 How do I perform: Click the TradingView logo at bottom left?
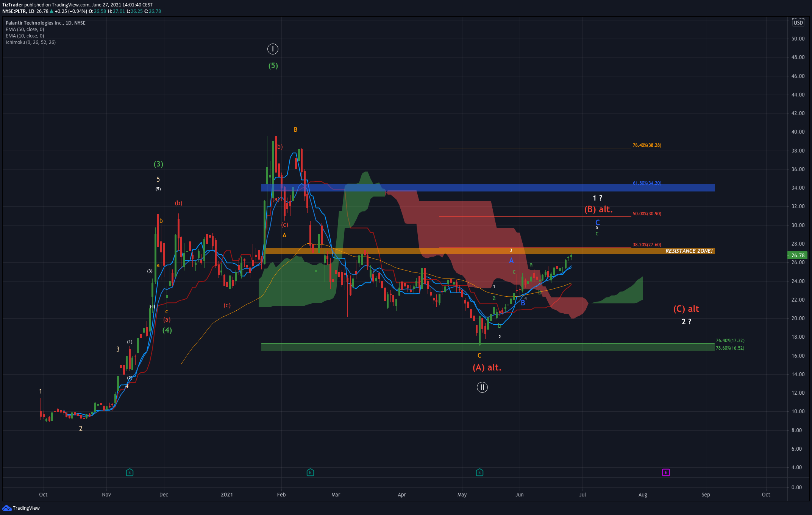[x=21, y=508]
